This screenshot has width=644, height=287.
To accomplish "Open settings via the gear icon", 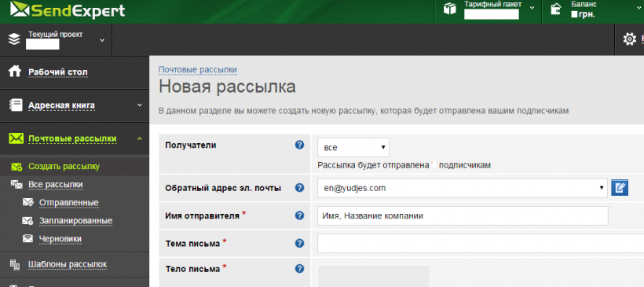I will pyautogui.click(x=629, y=39).
